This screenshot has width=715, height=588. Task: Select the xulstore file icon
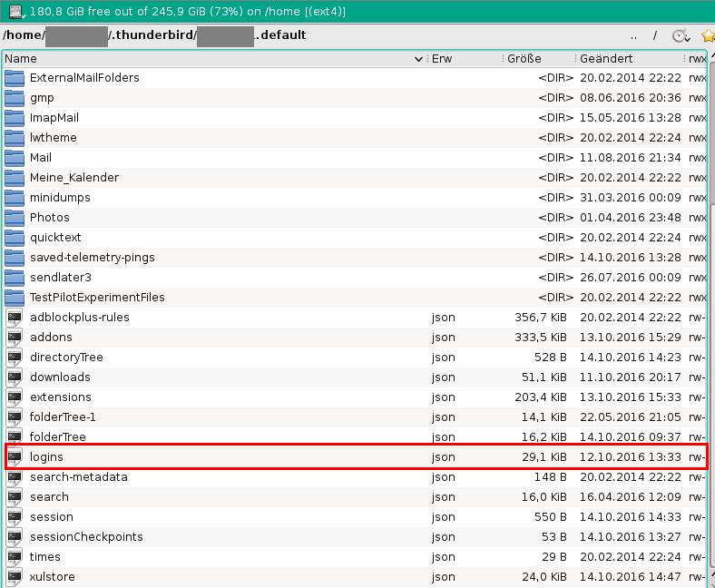pyautogui.click(x=15, y=577)
